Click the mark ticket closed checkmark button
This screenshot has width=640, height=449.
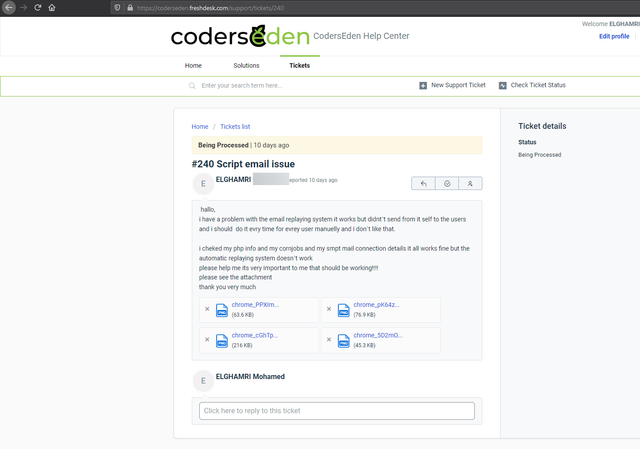447,183
